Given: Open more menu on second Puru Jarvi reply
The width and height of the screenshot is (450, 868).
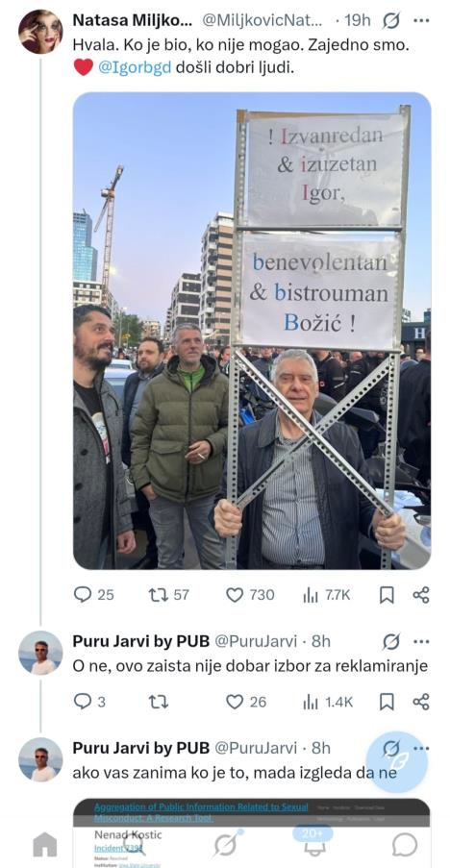Looking at the screenshot, I should coord(422,749).
